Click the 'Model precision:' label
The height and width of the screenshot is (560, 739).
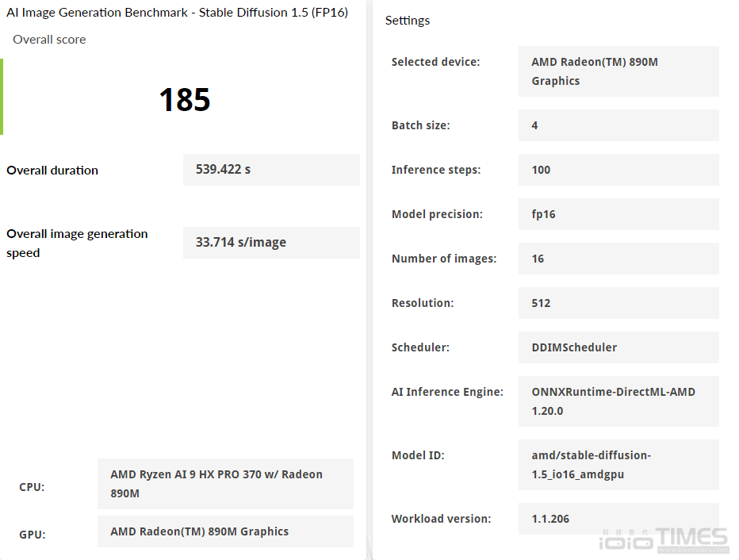tap(437, 214)
